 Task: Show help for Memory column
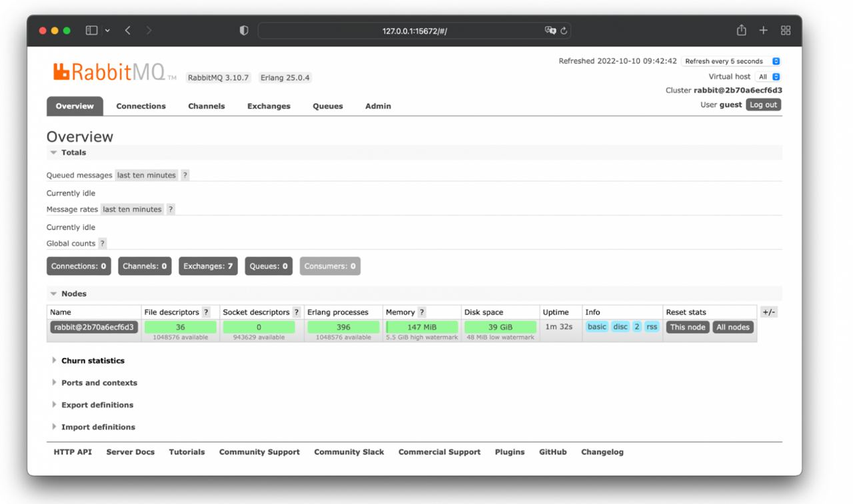[422, 312]
